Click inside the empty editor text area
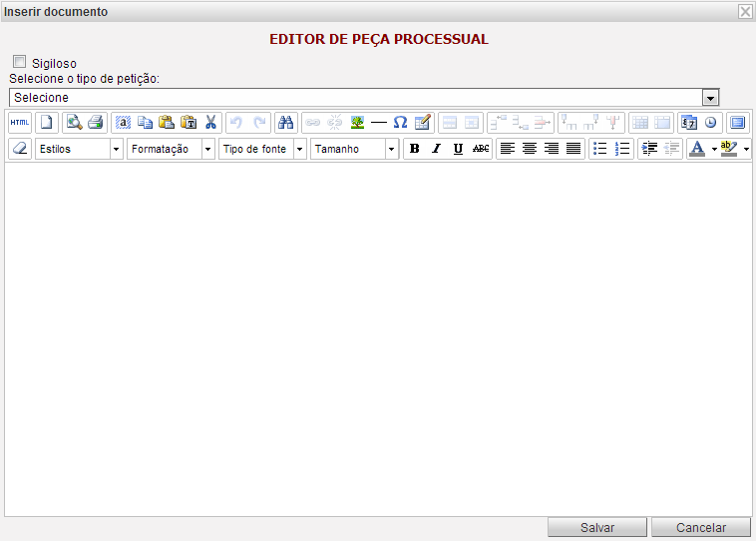 click(x=378, y=339)
